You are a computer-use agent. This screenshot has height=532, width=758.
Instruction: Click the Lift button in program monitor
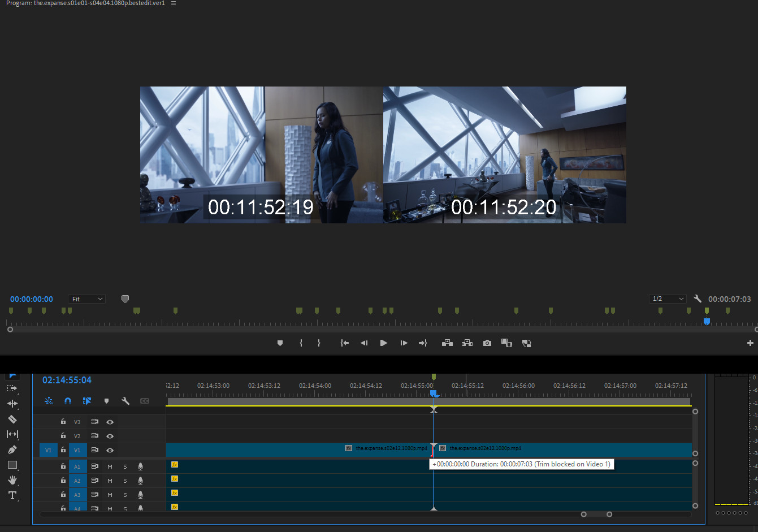pyautogui.click(x=447, y=343)
